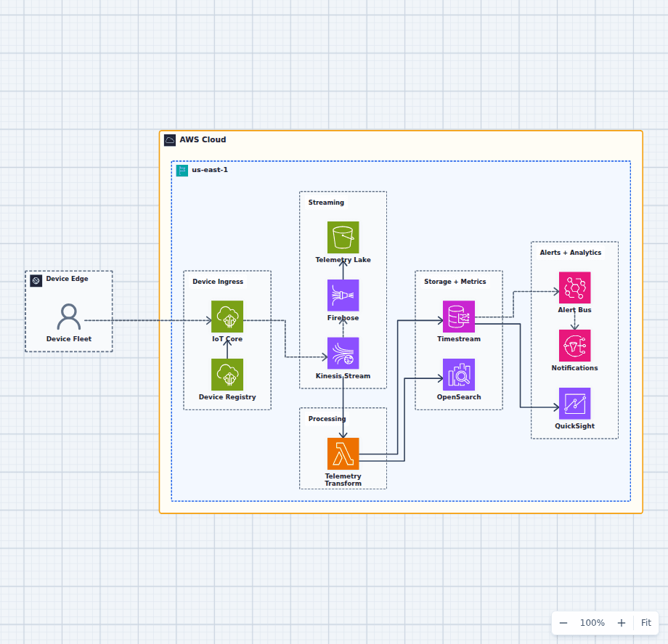This screenshot has width=668, height=644.
Task: Click the Processing group label
Action: pyautogui.click(x=327, y=419)
